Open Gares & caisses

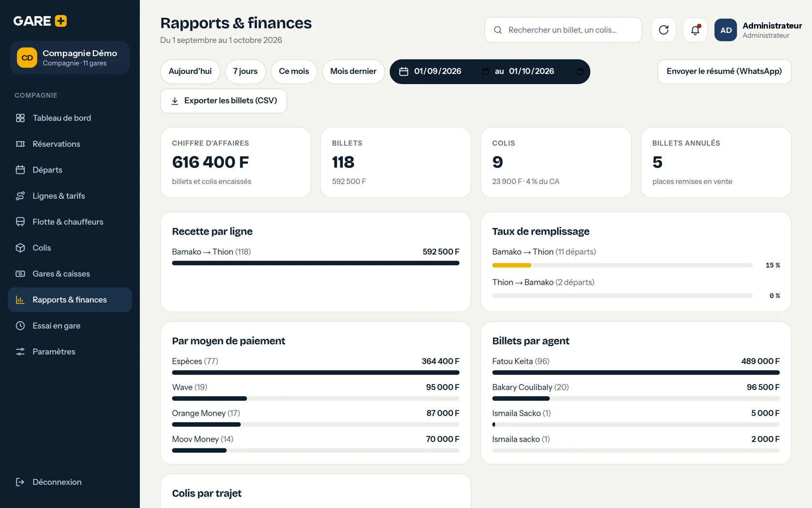coord(70,274)
